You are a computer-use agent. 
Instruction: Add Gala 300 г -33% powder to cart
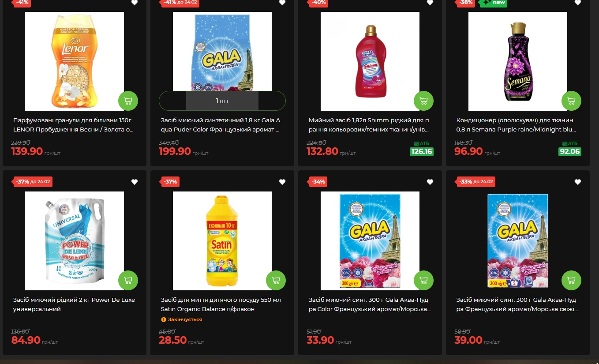571,280
